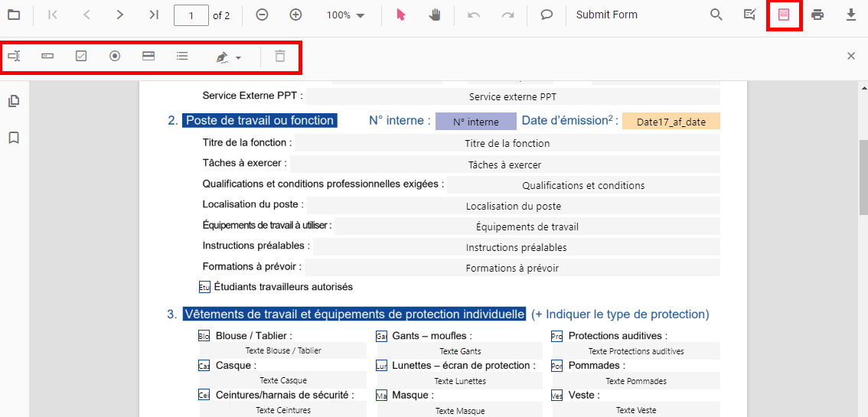Open the search magnifier tool
Viewport: 868px width, 417px height.
[716, 15]
